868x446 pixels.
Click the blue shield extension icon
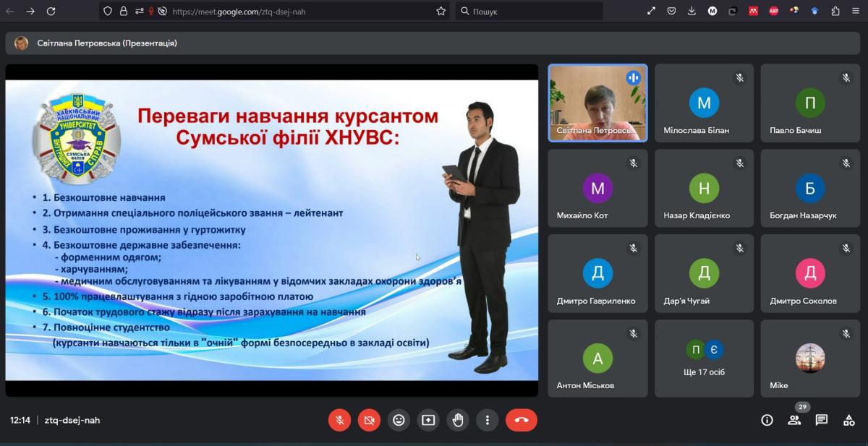click(x=814, y=11)
